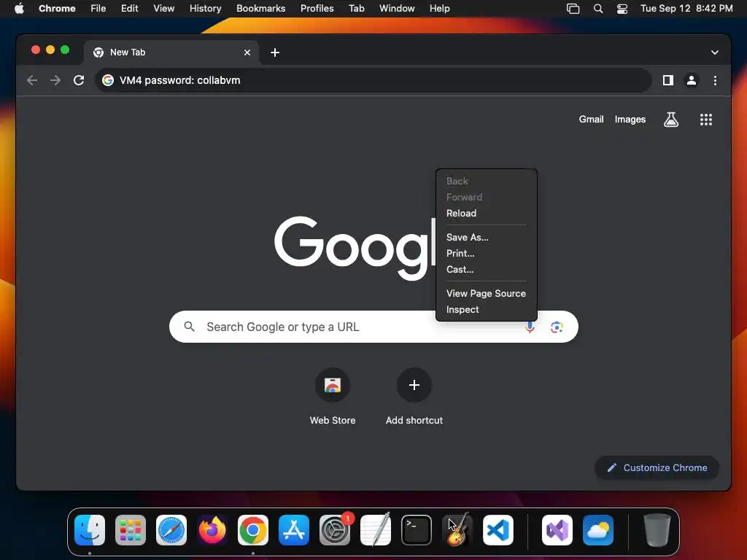This screenshot has width=747, height=560.
Task: Choose Print... in context menu
Action: [487, 253]
